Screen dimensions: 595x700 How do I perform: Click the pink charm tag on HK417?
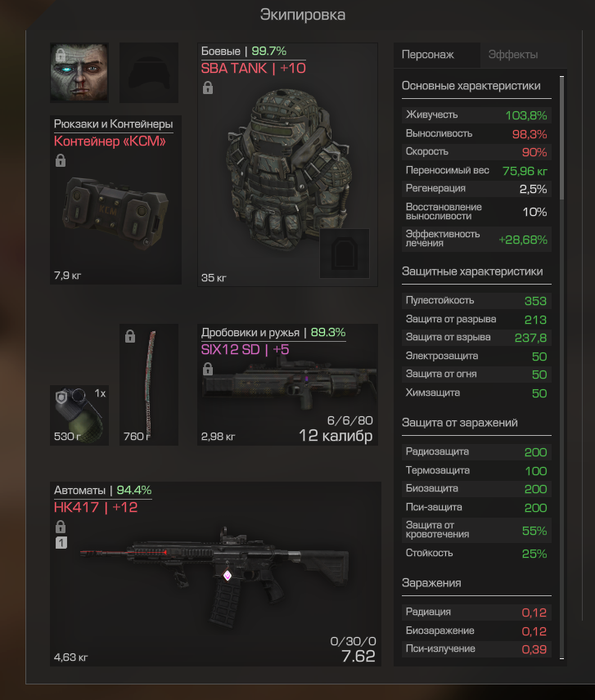[228, 576]
